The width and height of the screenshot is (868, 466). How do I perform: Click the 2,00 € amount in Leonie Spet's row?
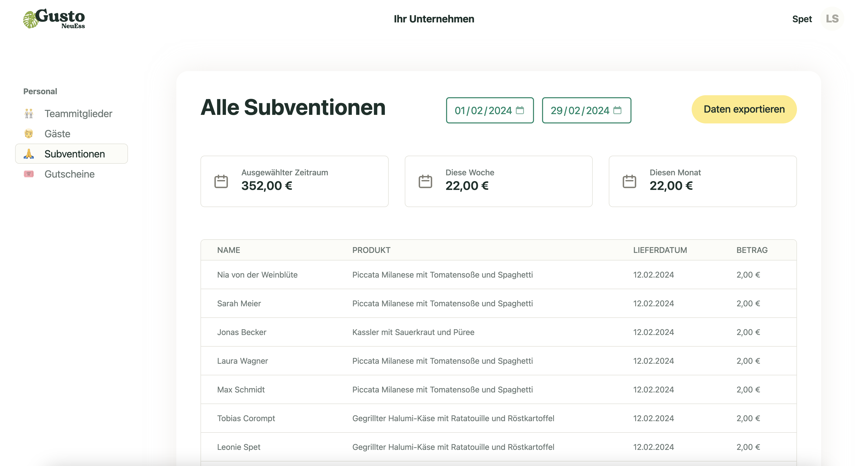[x=748, y=447]
